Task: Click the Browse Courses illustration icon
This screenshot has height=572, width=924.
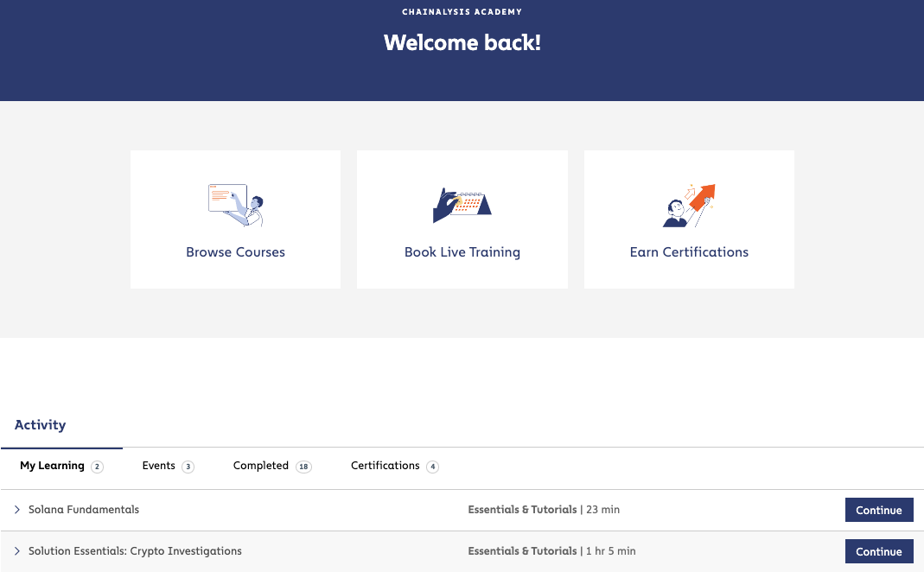Action: (236, 205)
